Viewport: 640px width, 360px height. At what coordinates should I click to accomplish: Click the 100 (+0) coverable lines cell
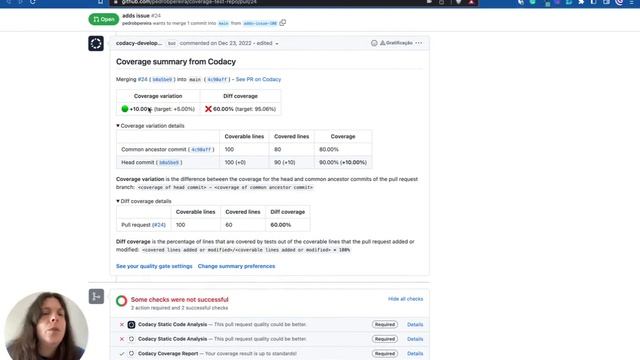point(244,162)
